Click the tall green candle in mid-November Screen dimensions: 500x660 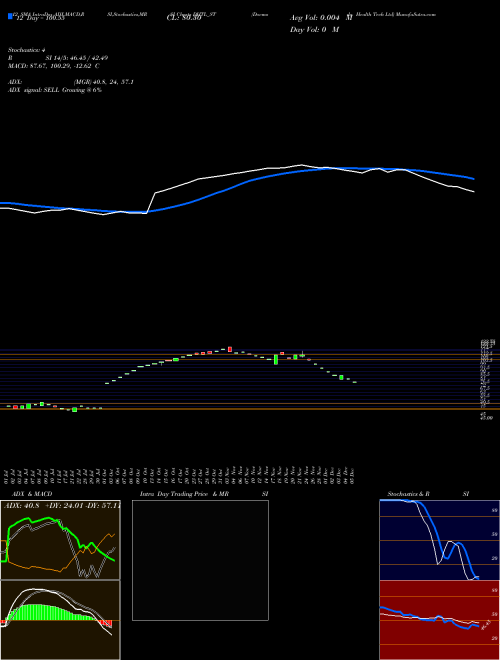point(276,359)
